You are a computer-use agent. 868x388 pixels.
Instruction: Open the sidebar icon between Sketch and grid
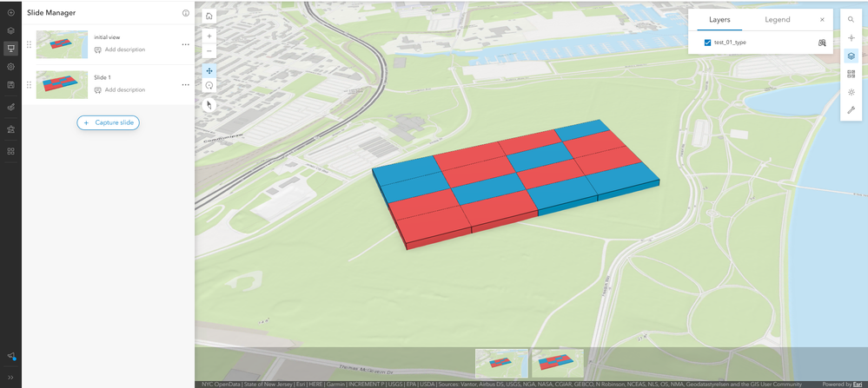10,128
